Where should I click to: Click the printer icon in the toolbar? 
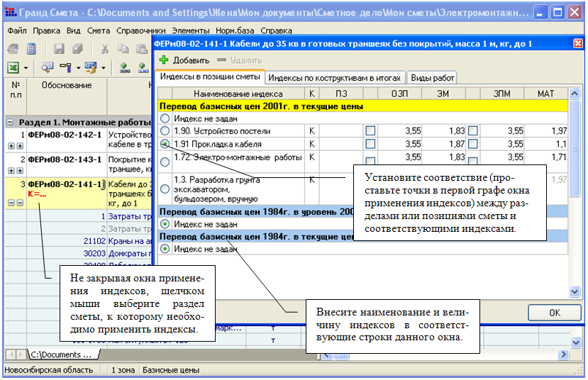[x=13, y=49]
